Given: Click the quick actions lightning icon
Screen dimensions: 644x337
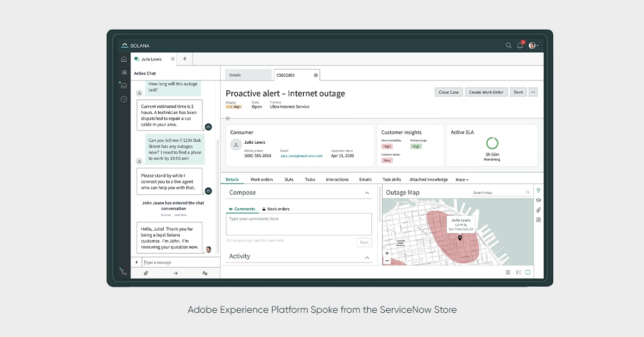Looking at the screenshot, I should coord(136,262).
